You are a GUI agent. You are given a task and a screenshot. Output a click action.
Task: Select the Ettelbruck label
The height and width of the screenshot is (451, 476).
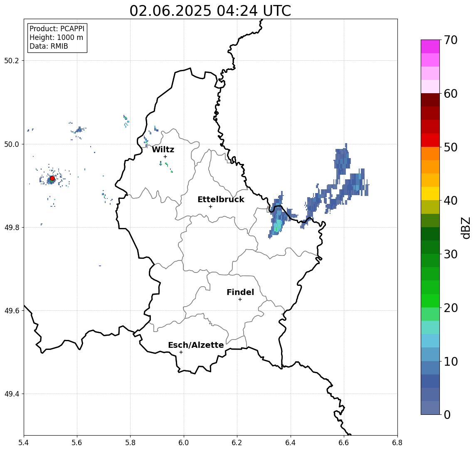point(221,199)
